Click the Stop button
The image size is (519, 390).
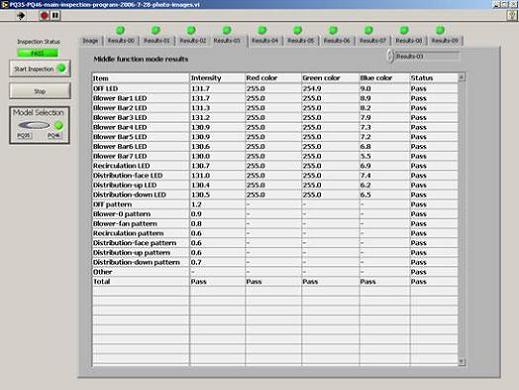click(40, 91)
